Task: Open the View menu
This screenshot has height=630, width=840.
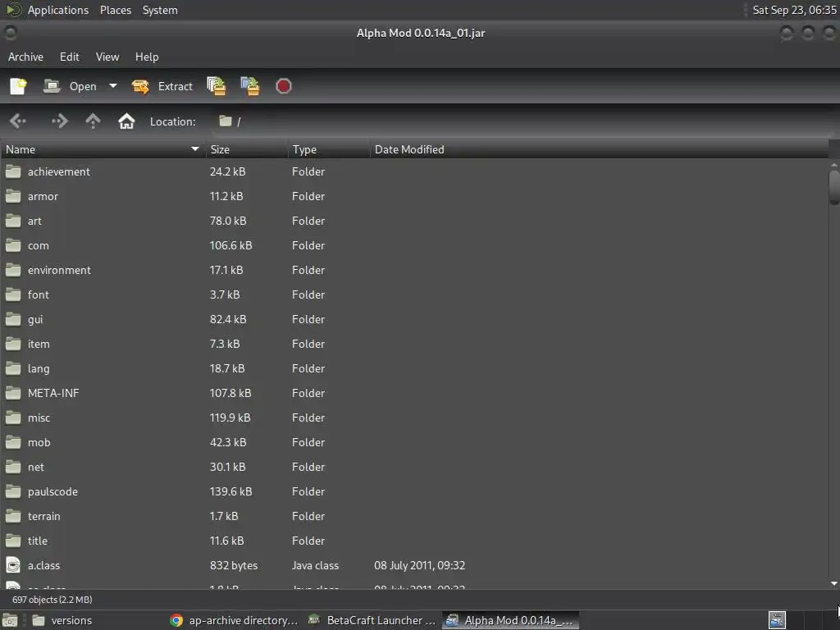Action: coord(107,57)
